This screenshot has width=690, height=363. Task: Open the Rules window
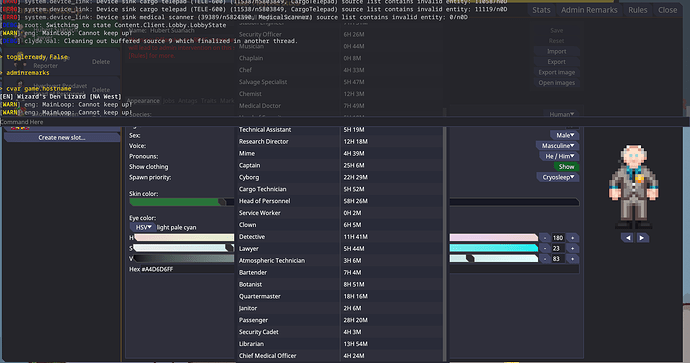638,10
